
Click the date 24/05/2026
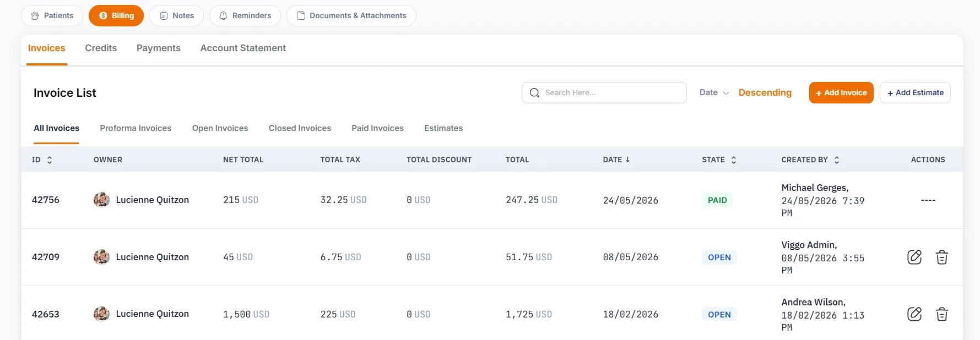point(630,200)
